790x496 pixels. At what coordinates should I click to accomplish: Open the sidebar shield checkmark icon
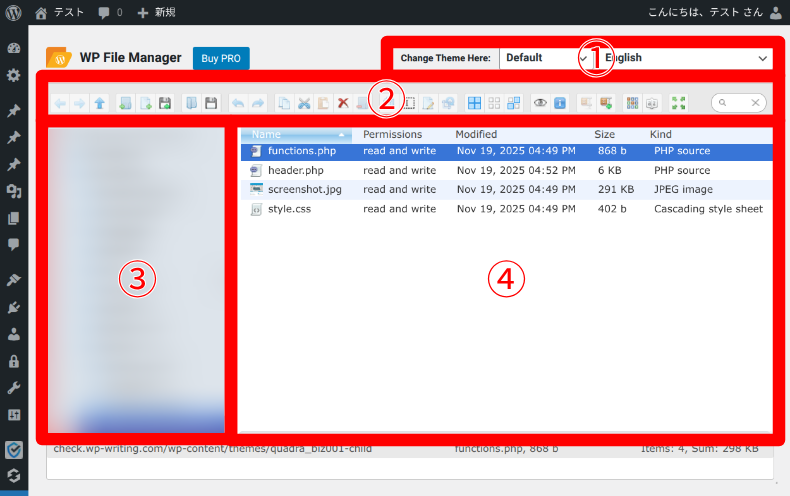14,450
